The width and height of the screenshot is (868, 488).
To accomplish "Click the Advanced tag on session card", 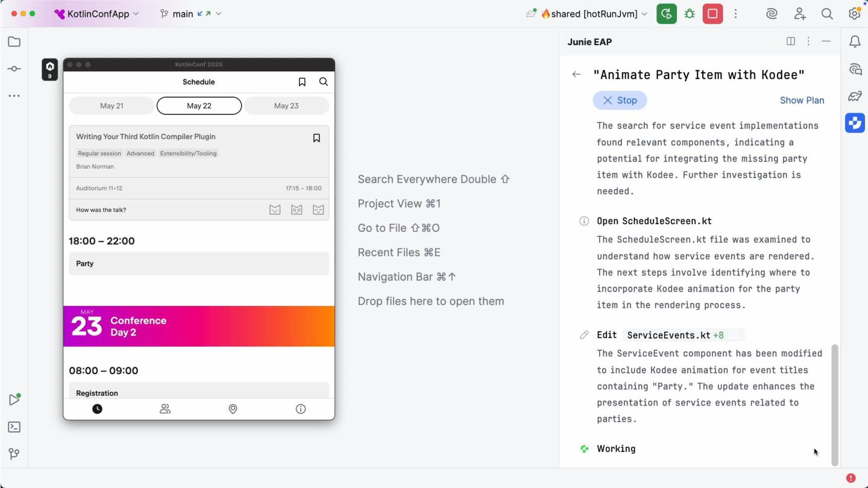I will click(140, 154).
